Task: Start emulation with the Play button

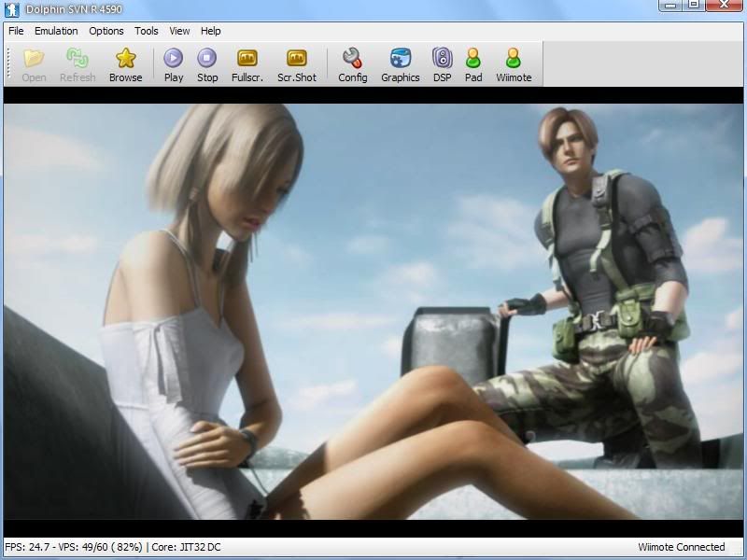Action: 174,58
